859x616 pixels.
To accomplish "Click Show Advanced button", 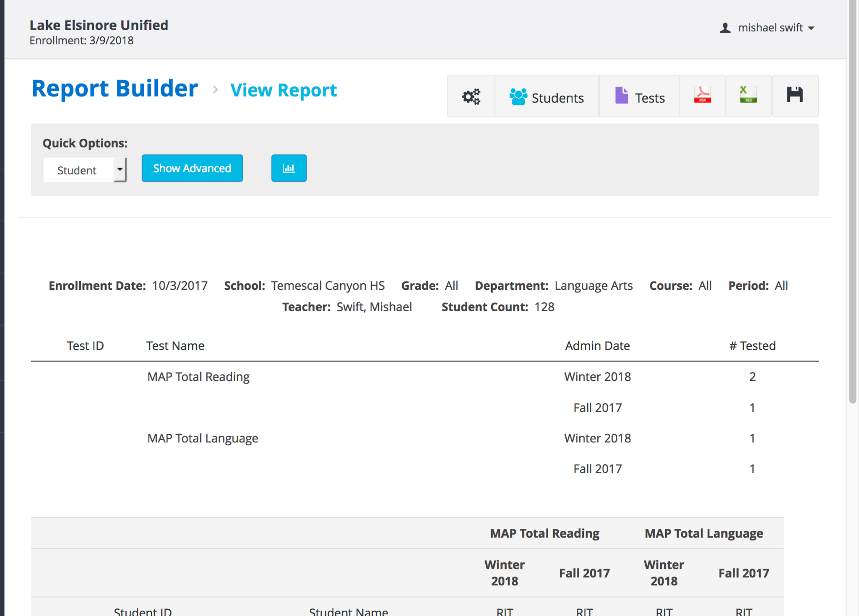I will [192, 168].
